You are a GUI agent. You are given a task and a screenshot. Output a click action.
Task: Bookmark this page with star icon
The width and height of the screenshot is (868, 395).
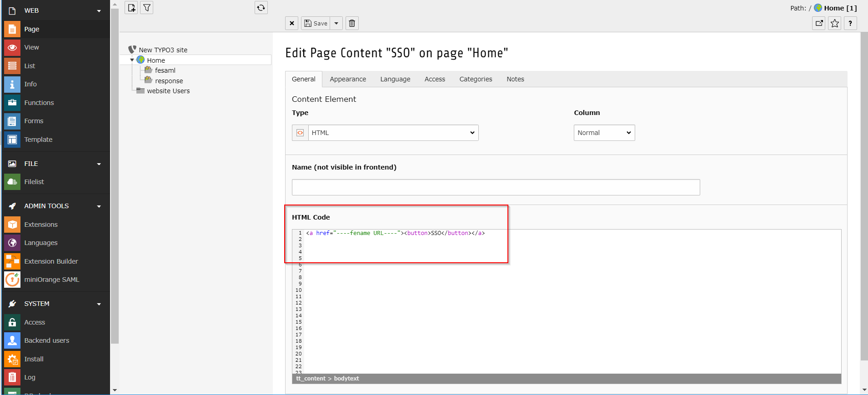coord(835,23)
